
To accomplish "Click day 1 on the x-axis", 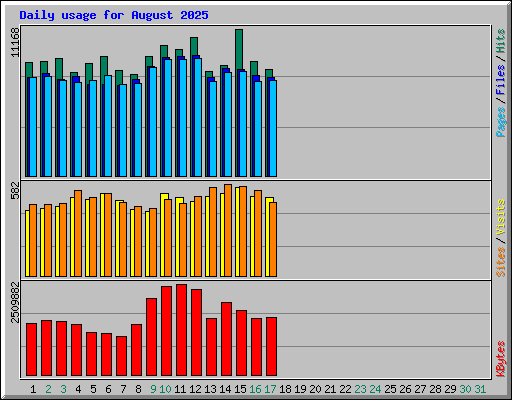I will tap(33, 389).
